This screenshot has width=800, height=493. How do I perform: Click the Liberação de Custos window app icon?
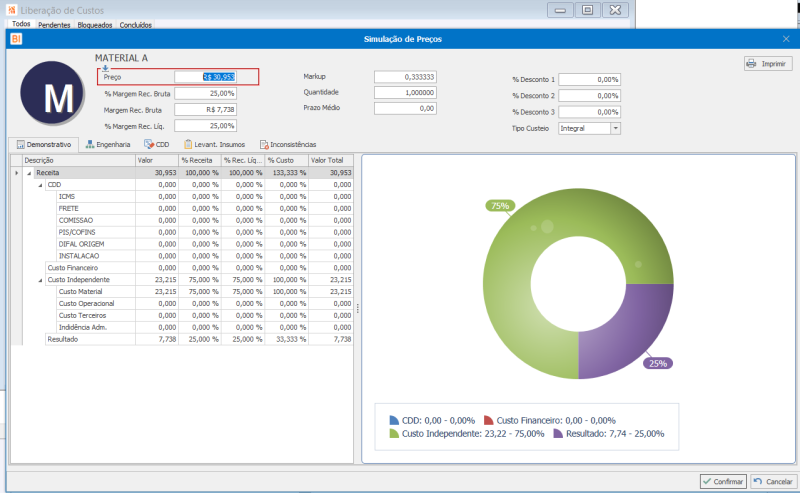click(12, 10)
